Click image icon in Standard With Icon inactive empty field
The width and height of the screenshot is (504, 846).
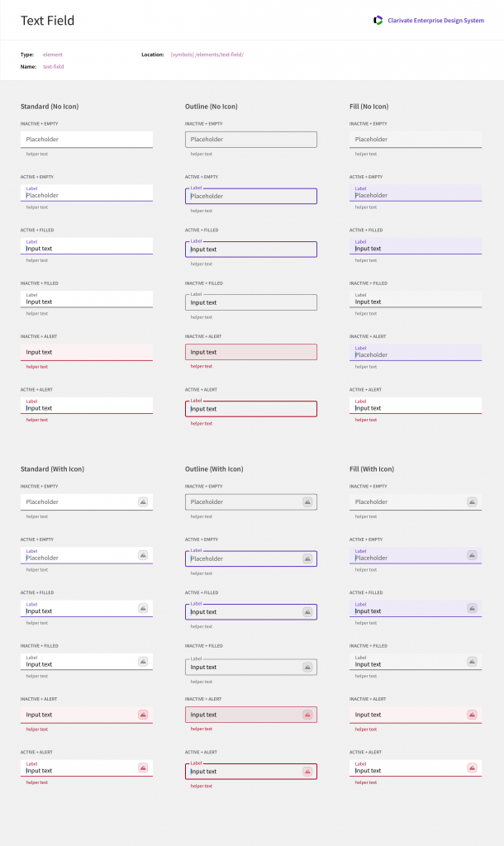143,501
